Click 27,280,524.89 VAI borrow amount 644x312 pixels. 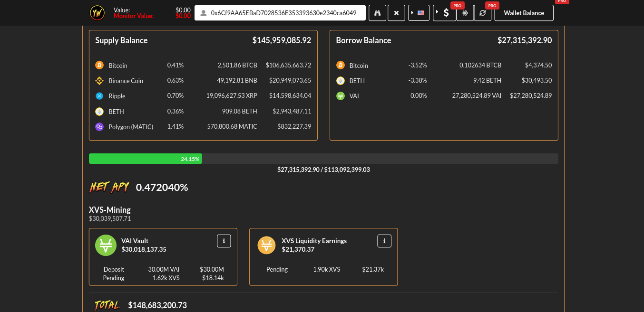(x=477, y=95)
